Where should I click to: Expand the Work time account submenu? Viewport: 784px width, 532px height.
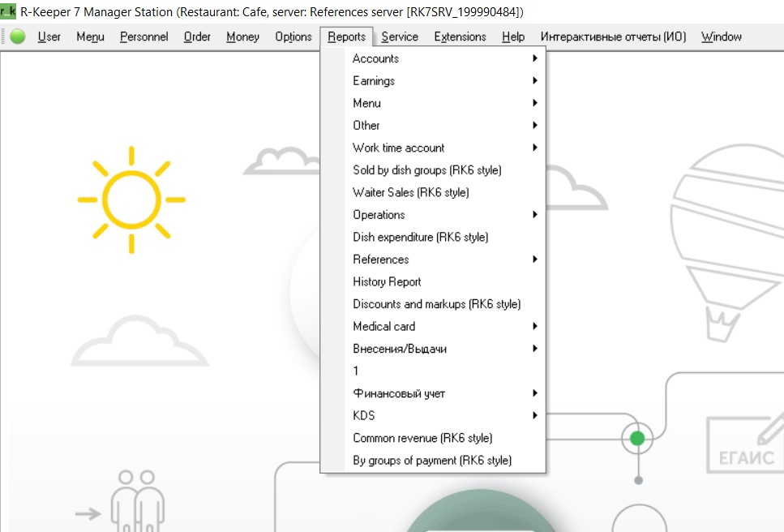[432, 148]
